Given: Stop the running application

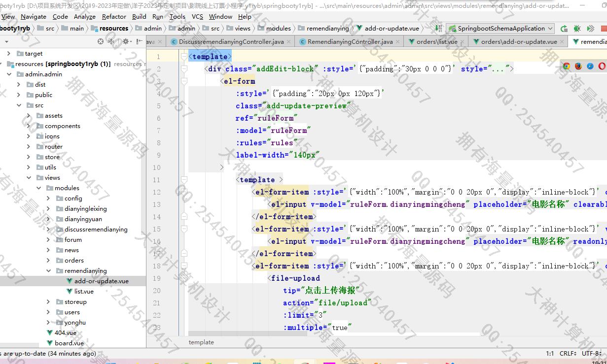Looking at the screenshot, I should [x=604, y=29].
